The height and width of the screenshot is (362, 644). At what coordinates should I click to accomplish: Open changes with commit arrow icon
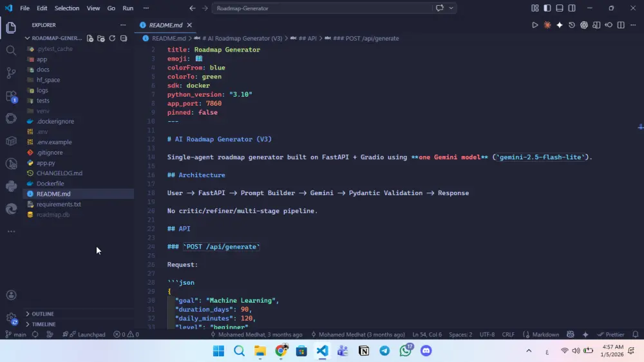[x=609, y=25]
